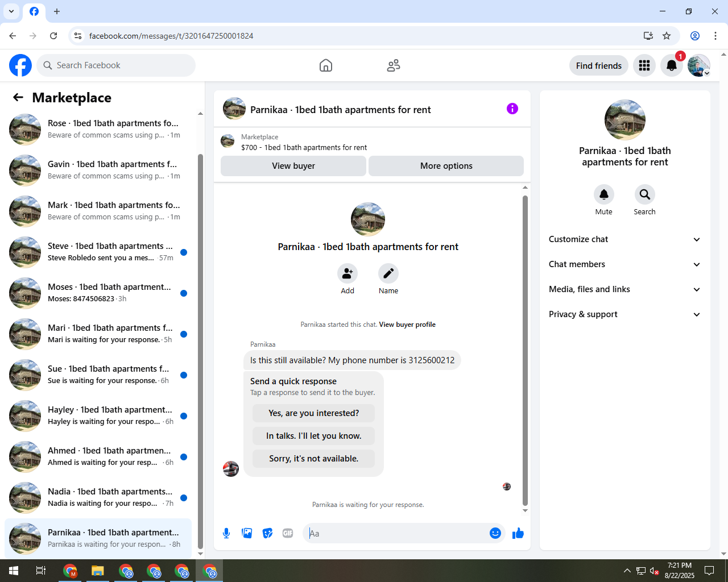Mute the conversation bell icon

[x=604, y=194]
